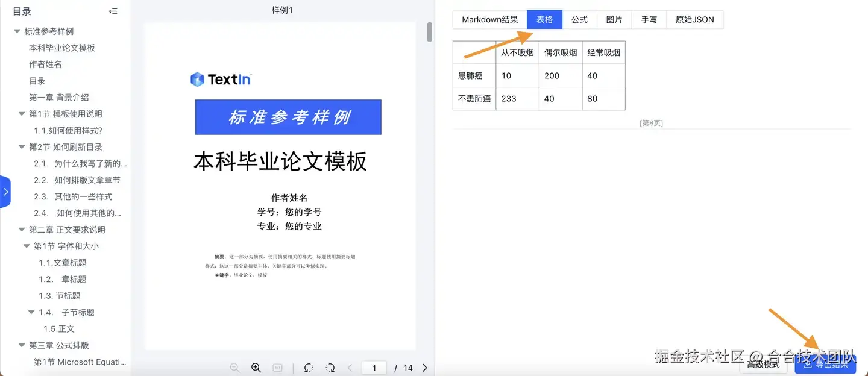Open the 公式 tab
The width and height of the screenshot is (868, 376).
pos(580,19)
